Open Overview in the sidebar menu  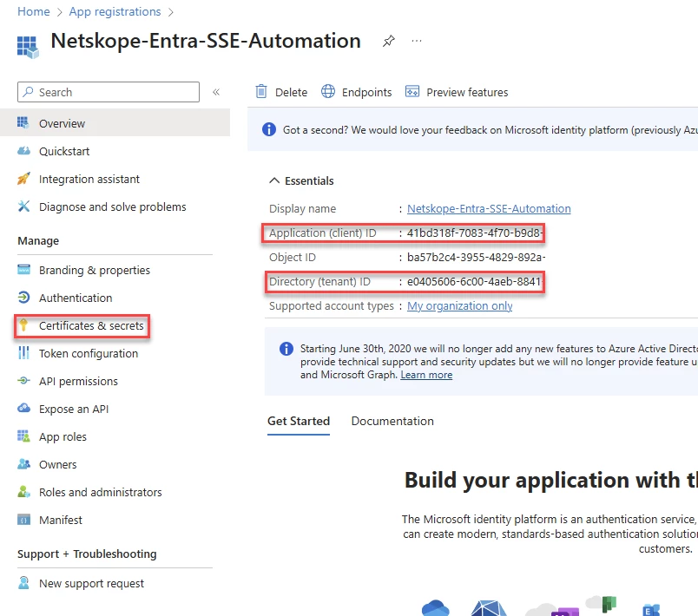(x=115, y=123)
